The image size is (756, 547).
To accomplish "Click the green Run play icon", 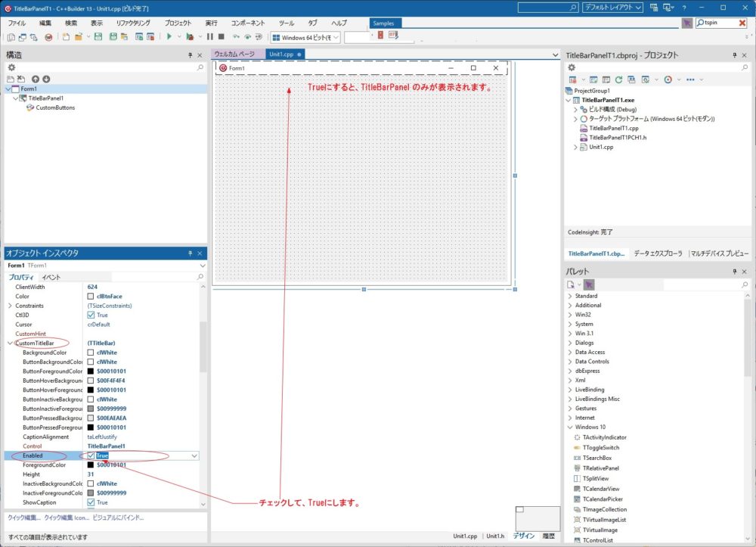I will pyautogui.click(x=169, y=36).
